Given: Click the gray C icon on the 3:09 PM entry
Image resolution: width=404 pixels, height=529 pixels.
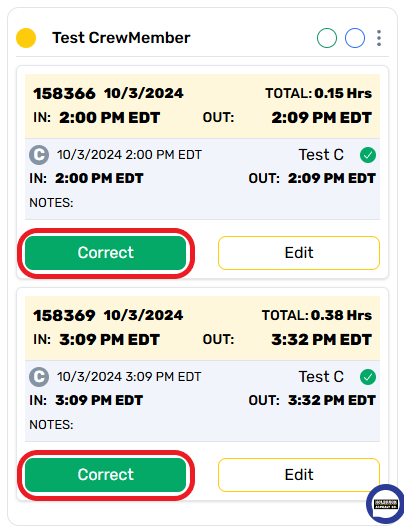Looking at the screenshot, I should (39, 377).
